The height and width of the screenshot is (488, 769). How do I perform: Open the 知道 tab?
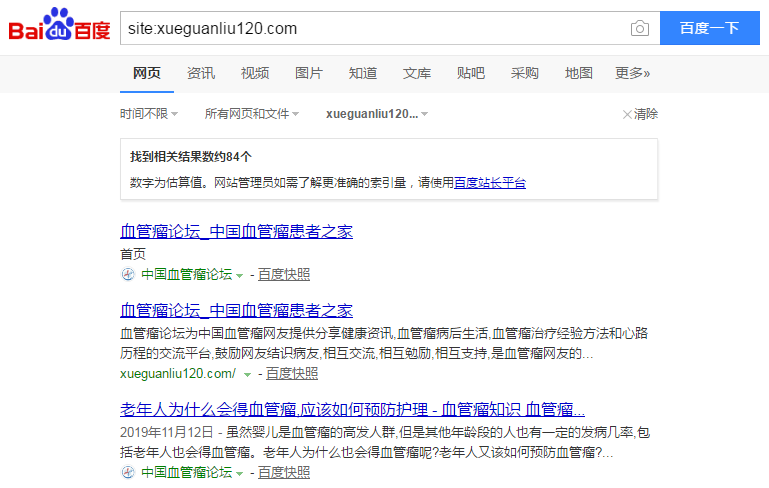[363, 74]
